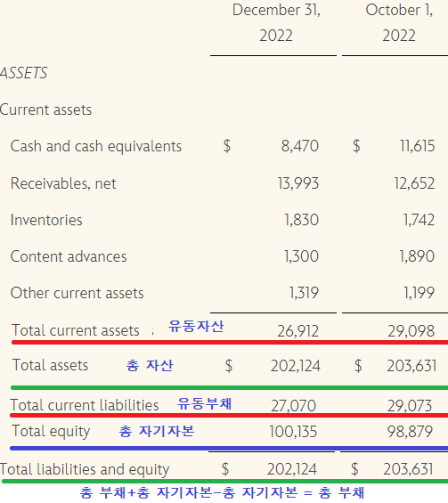Click the 'Total current liabilities' label
This screenshot has width=448, height=503.
[85, 405]
